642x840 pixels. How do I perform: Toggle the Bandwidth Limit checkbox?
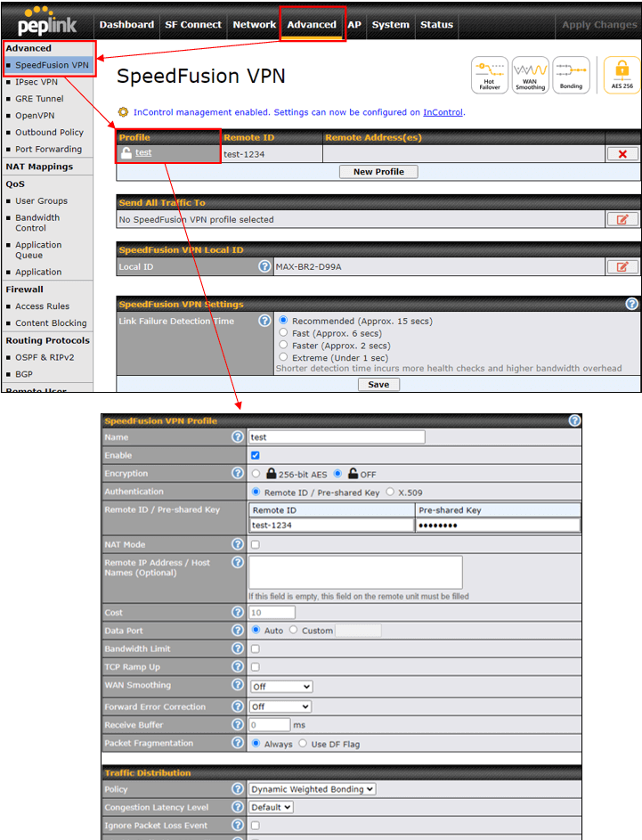click(x=256, y=649)
